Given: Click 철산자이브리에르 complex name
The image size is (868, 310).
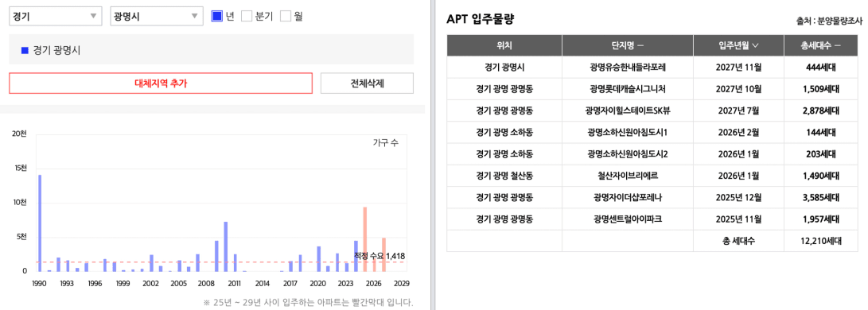Looking at the screenshot, I should (628, 176).
